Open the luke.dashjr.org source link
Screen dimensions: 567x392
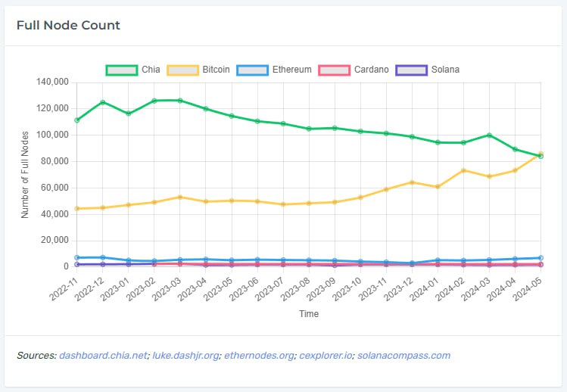pos(184,355)
